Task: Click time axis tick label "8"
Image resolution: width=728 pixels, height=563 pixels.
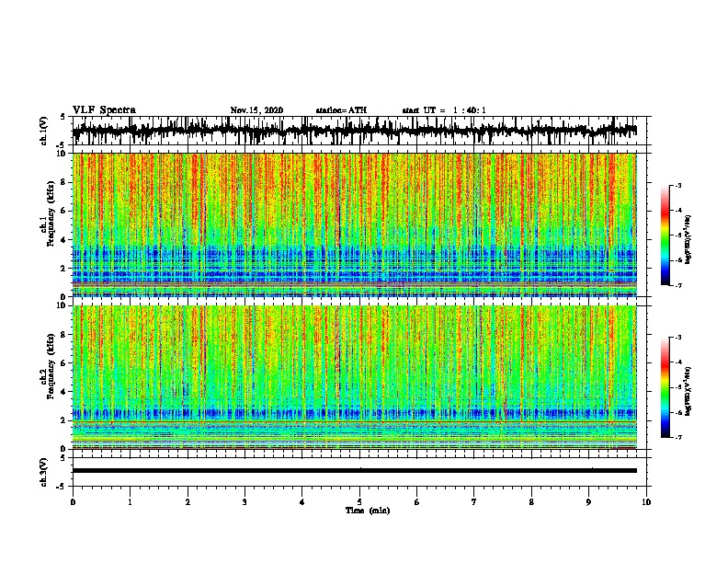Action: point(531,502)
